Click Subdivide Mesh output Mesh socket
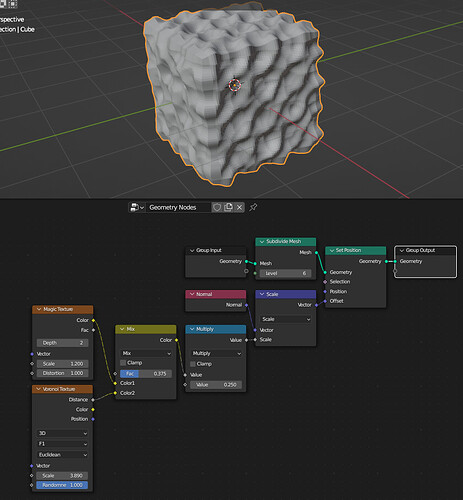Image resolution: width=463 pixels, height=500 pixels. coord(316,253)
